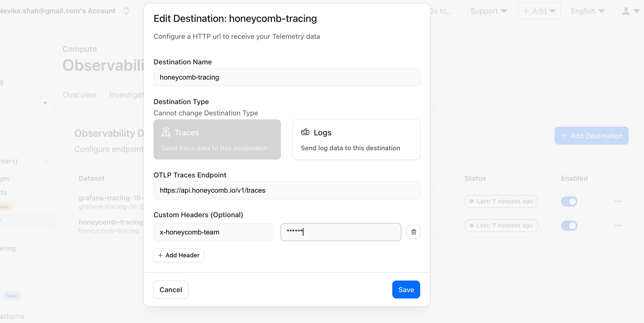Click the plus icon inside Add Destination
This screenshot has height=323, width=644.
[x=564, y=136]
